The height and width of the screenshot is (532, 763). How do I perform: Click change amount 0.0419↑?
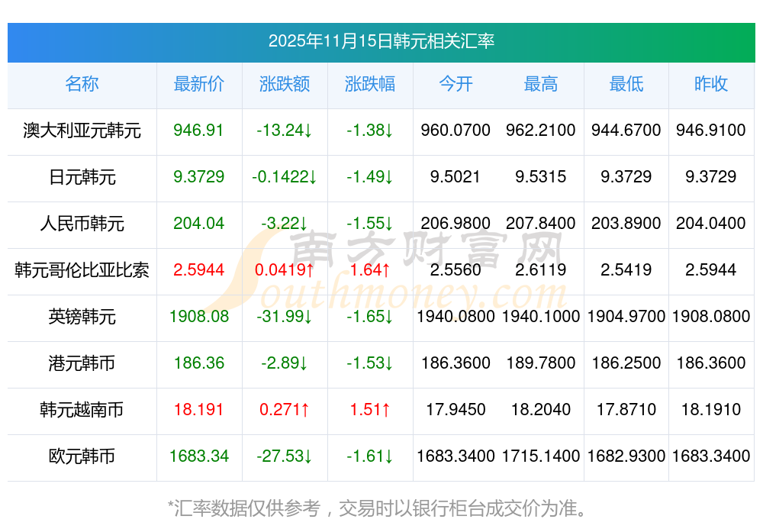coord(284,269)
